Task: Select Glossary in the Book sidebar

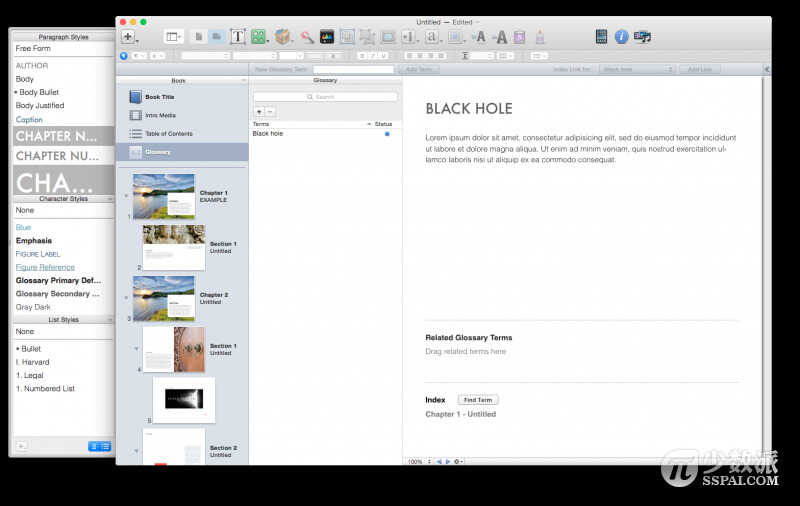Action: click(183, 152)
